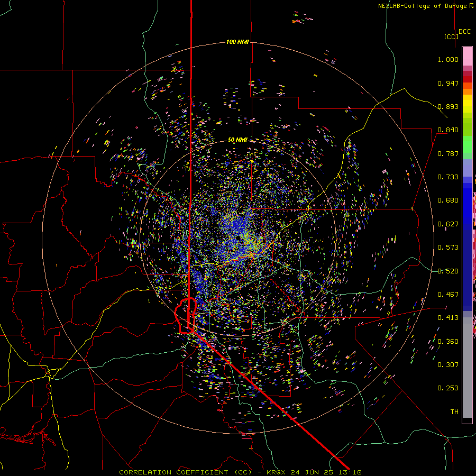The image size is (476, 476).
Task: Select the 0.840 legend value
Action: (448, 130)
